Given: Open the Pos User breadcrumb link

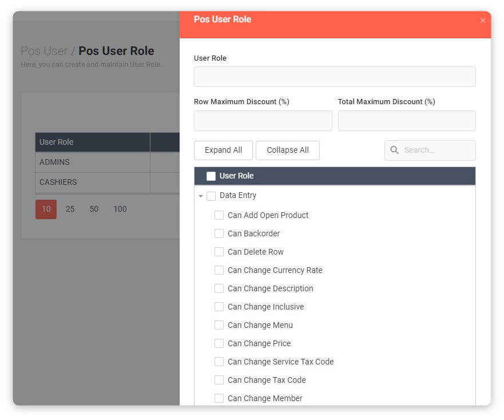Looking at the screenshot, I should 44,51.
